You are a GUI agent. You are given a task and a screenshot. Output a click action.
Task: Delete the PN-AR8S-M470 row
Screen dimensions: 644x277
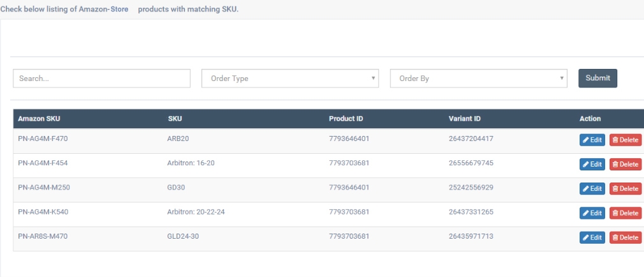[x=626, y=237]
